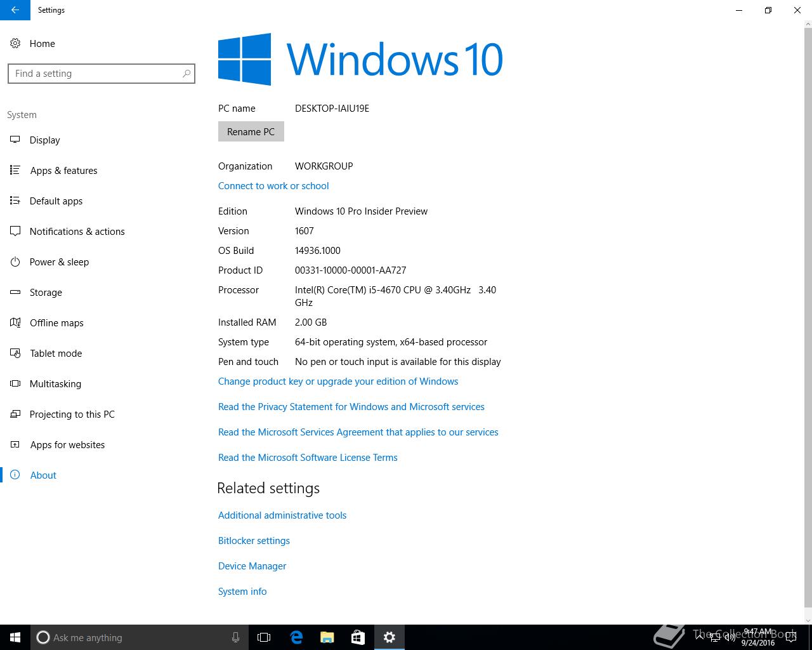This screenshot has width=812, height=650.
Task: Open System info link
Action: pyautogui.click(x=242, y=592)
